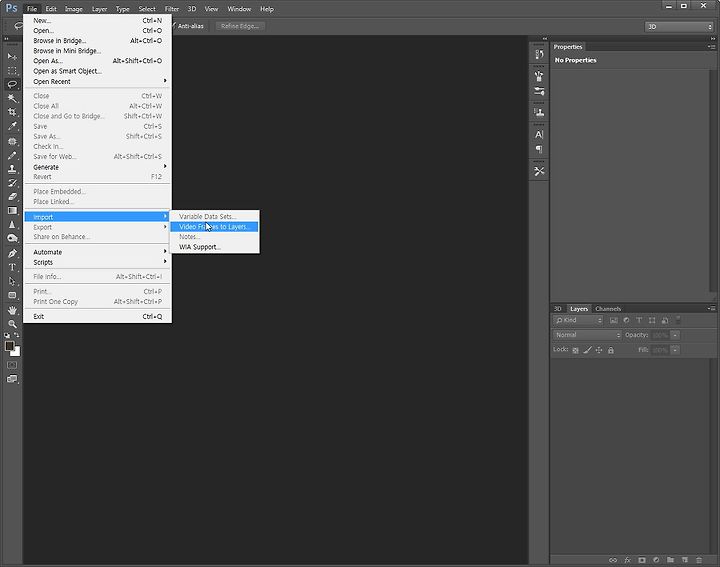Change the screen mode
Image resolution: width=720 pixels, height=567 pixels.
coord(12,379)
